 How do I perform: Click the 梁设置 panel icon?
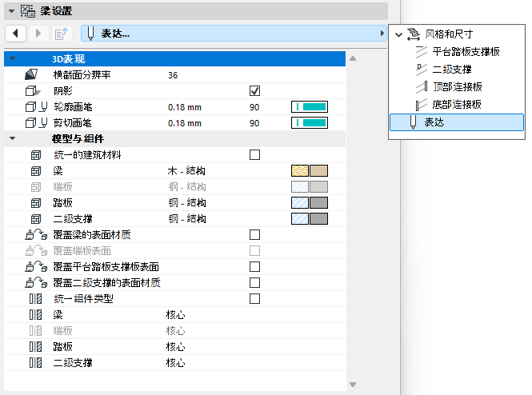coord(27,11)
